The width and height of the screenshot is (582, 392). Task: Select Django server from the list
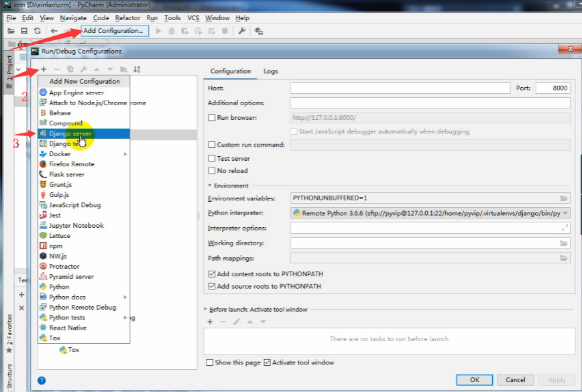(84, 133)
